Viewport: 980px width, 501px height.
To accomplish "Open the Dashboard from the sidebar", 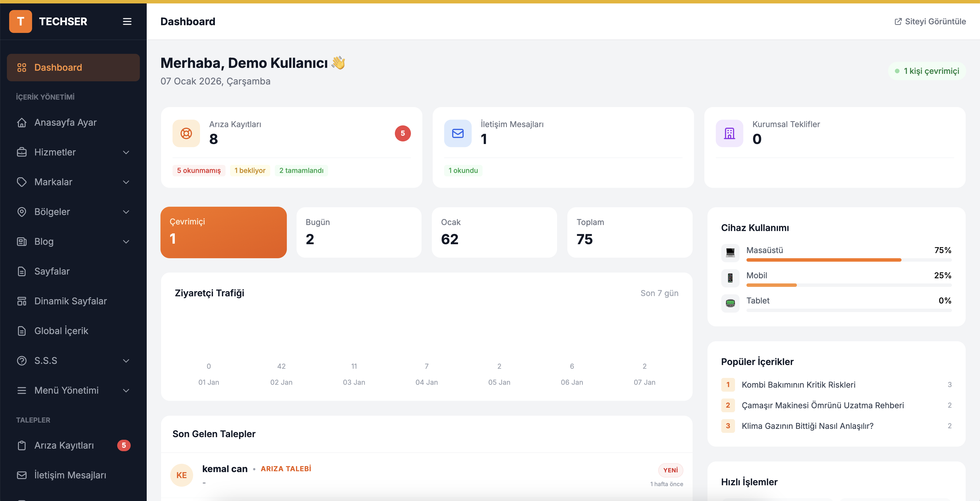I will (x=58, y=67).
